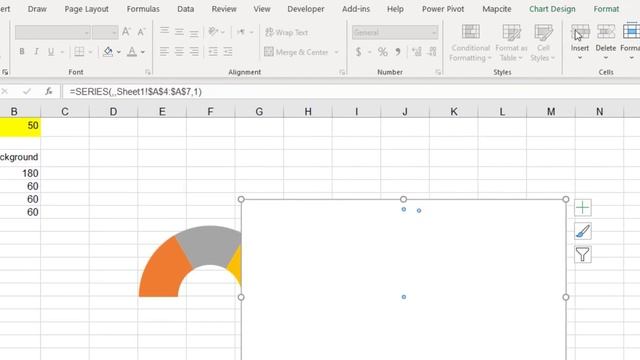Click Wrap Text button
Image resolution: width=640 pixels, height=360 pixels.
pos(287,32)
